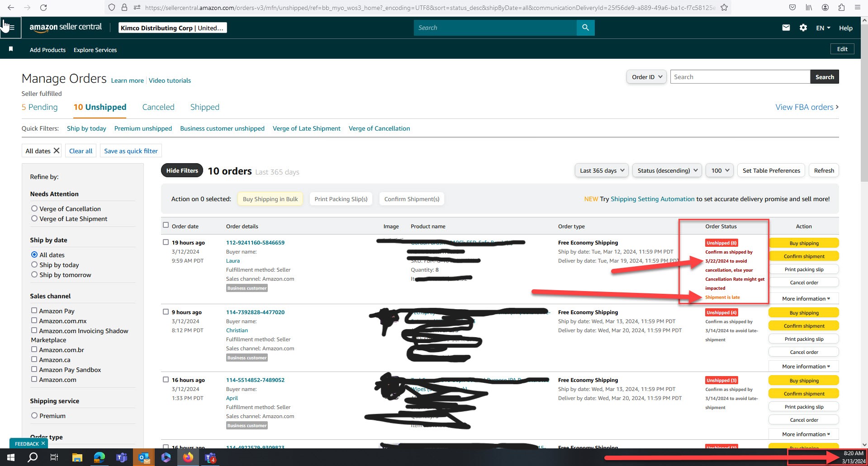Open the Seller Central hamburger menu
868x466 pixels.
(11, 28)
